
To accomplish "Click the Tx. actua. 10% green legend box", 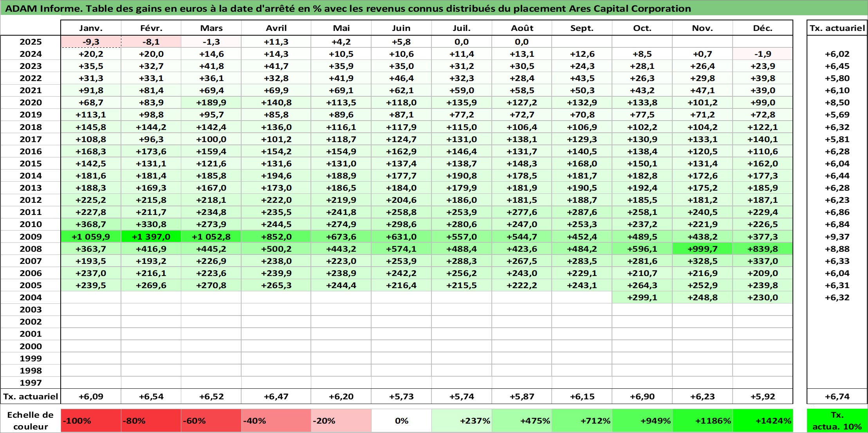I will [x=837, y=421].
